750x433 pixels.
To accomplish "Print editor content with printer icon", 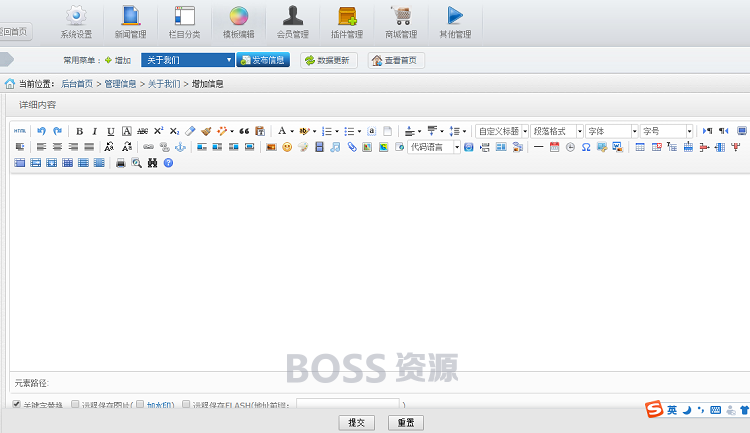I will [x=121, y=163].
